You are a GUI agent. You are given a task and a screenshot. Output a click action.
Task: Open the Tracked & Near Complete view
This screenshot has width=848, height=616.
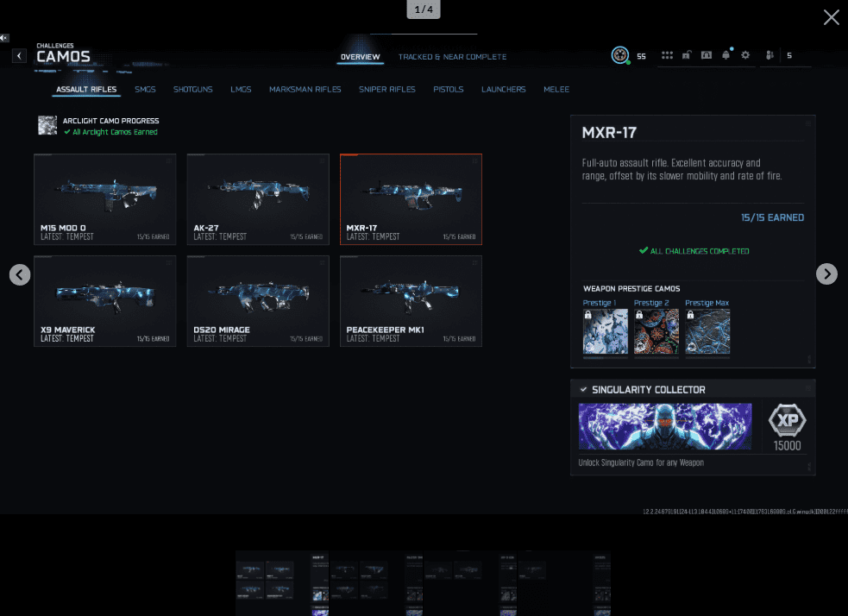pos(452,57)
